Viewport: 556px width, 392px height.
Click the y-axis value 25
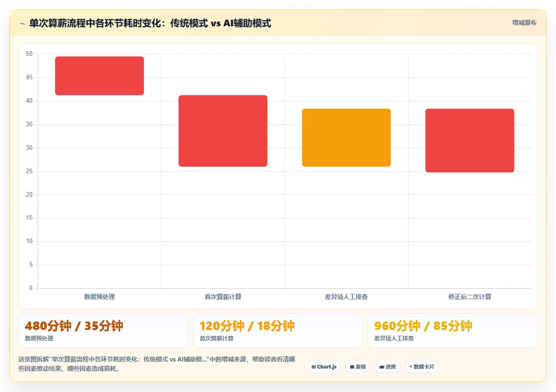coord(29,171)
